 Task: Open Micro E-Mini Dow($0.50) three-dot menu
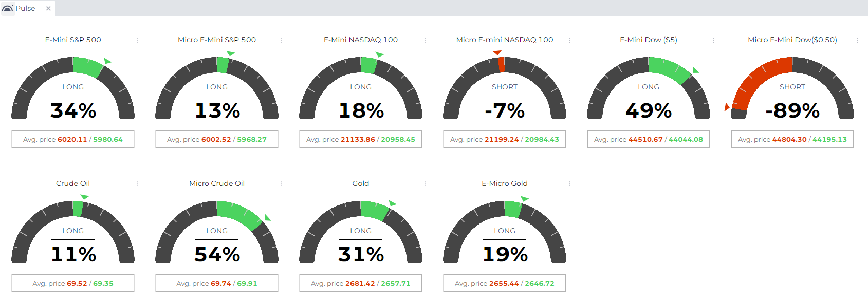[857, 40]
